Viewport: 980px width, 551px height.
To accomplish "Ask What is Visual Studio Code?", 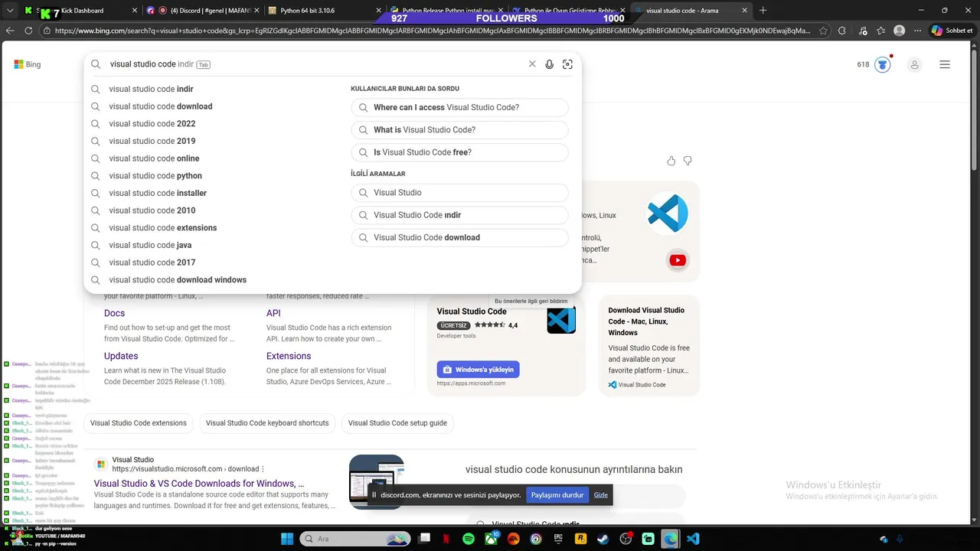I will [459, 130].
